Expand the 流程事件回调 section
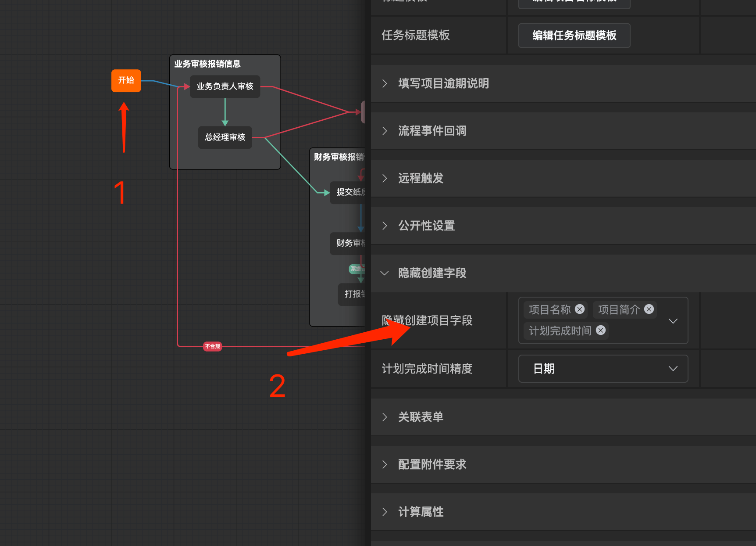This screenshot has width=756, height=546. tap(563, 131)
